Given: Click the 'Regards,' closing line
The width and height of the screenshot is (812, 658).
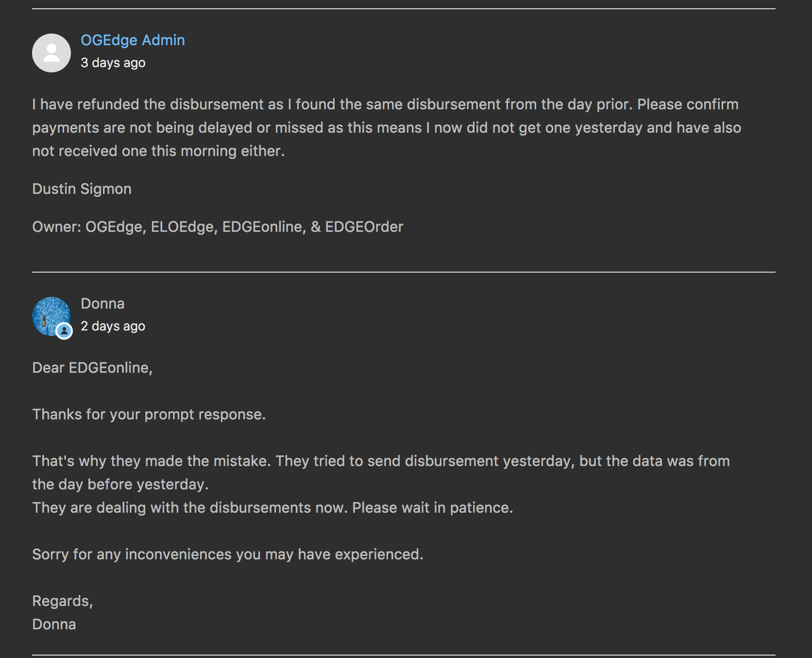Looking at the screenshot, I should tap(62, 601).
